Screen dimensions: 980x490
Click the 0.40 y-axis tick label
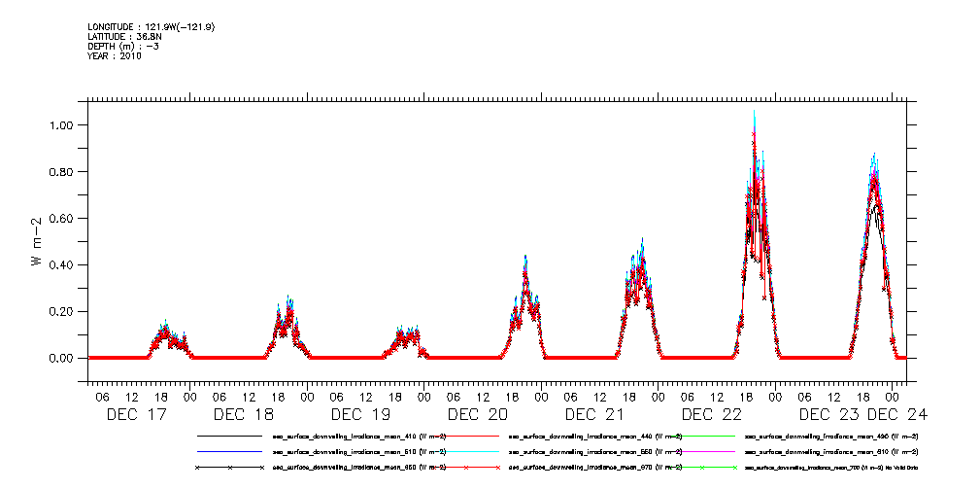(x=61, y=265)
